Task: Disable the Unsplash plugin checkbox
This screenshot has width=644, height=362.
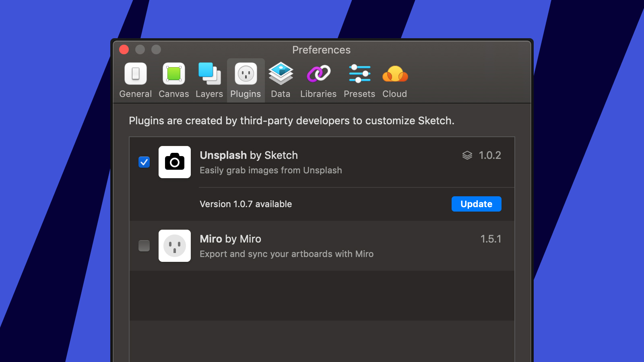Action: pos(144,162)
